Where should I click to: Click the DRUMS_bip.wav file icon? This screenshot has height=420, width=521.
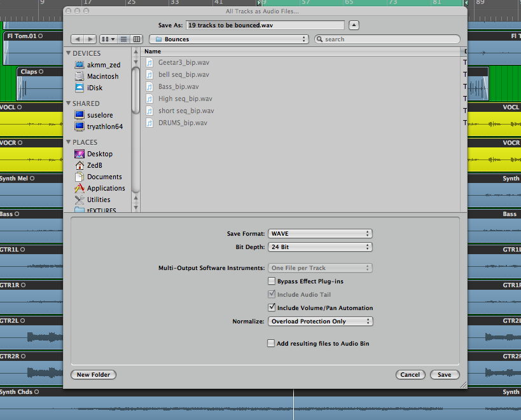[x=149, y=123]
